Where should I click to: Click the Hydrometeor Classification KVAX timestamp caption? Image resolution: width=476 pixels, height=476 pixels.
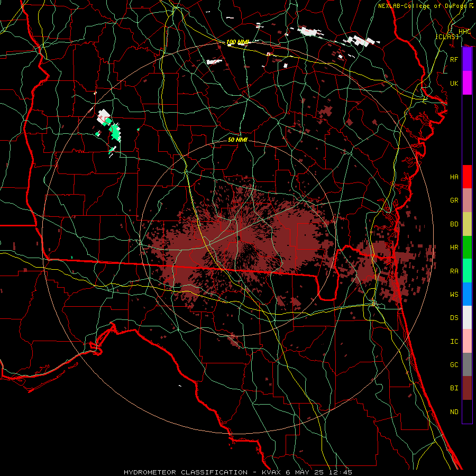[x=237, y=472]
